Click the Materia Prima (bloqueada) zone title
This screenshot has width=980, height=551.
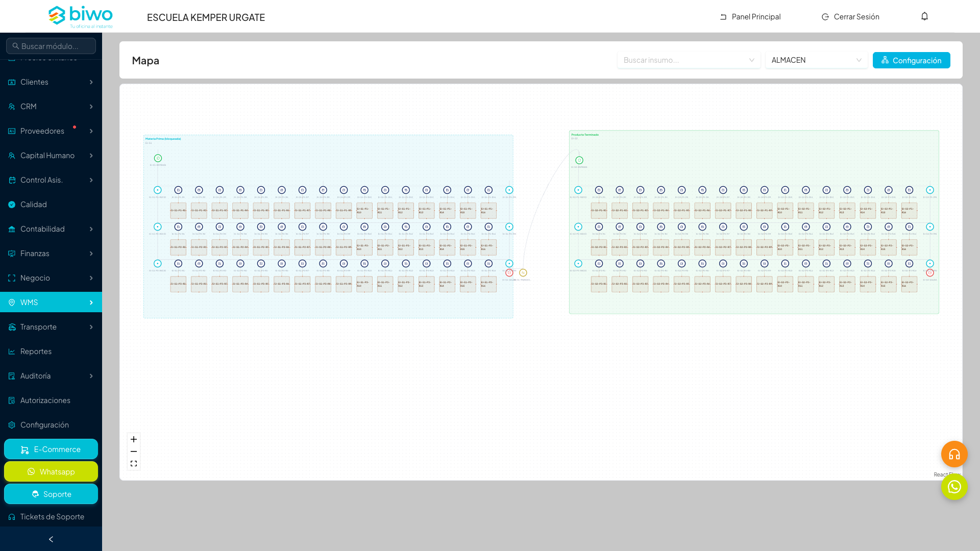pyautogui.click(x=163, y=139)
